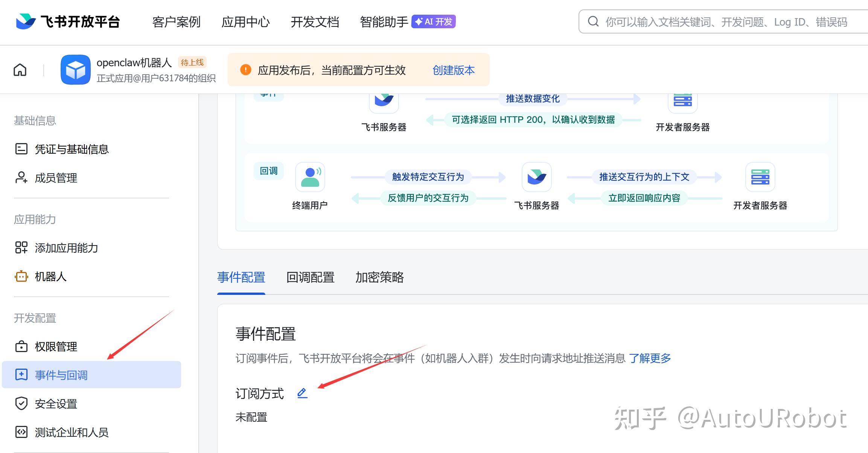This screenshot has width=868, height=453.
Task: Switch to the 回调配置 tab
Action: (x=310, y=278)
